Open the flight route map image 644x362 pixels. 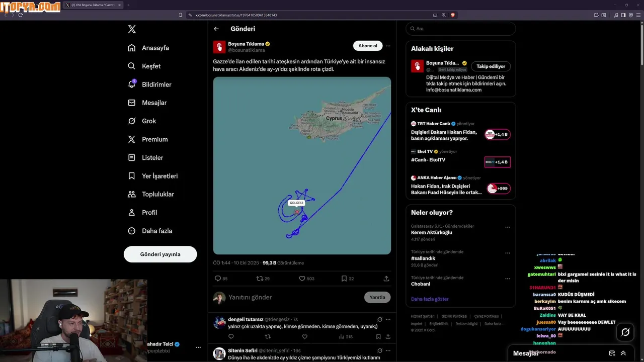(302, 165)
